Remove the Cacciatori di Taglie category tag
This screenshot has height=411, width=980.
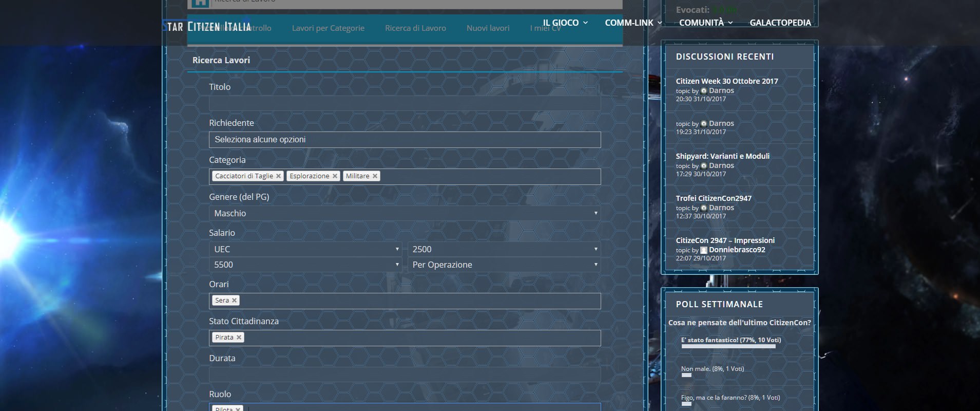point(278,176)
